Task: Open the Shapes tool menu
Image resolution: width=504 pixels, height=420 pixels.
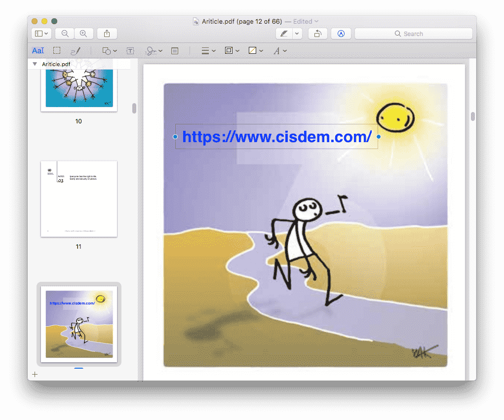Action: coord(109,51)
